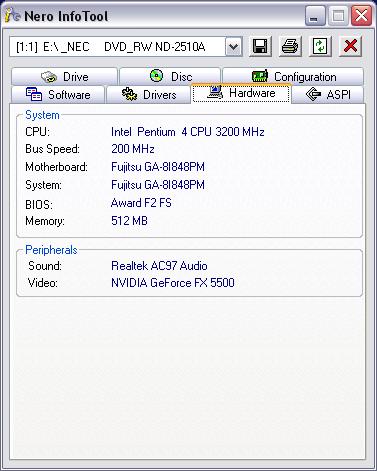Open the Drivers tab
This screenshot has width=377, height=471.
[149, 95]
